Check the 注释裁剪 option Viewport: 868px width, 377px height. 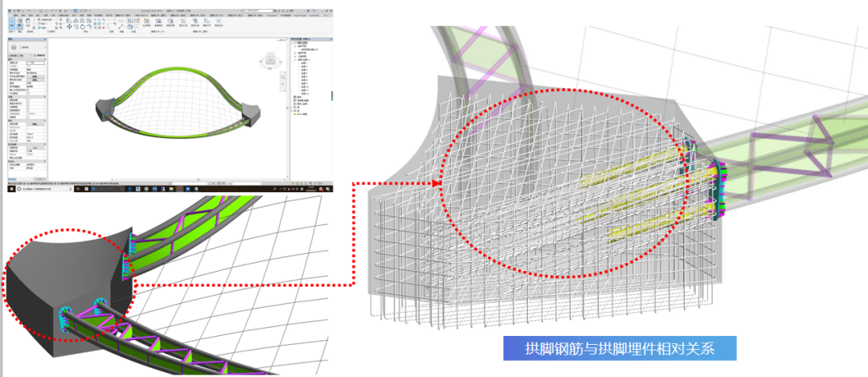click(x=27, y=108)
